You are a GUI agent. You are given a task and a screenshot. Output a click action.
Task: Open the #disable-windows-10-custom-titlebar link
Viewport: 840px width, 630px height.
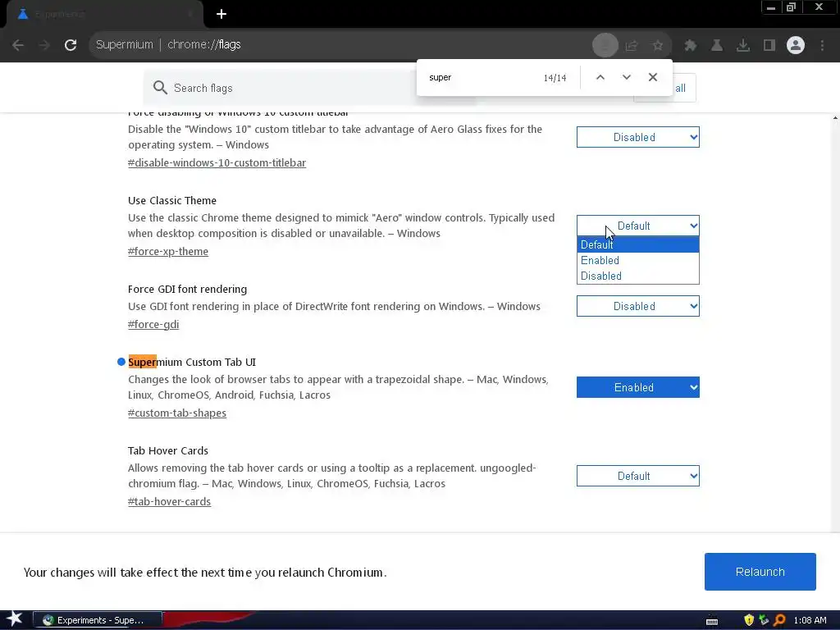[217, 163]
